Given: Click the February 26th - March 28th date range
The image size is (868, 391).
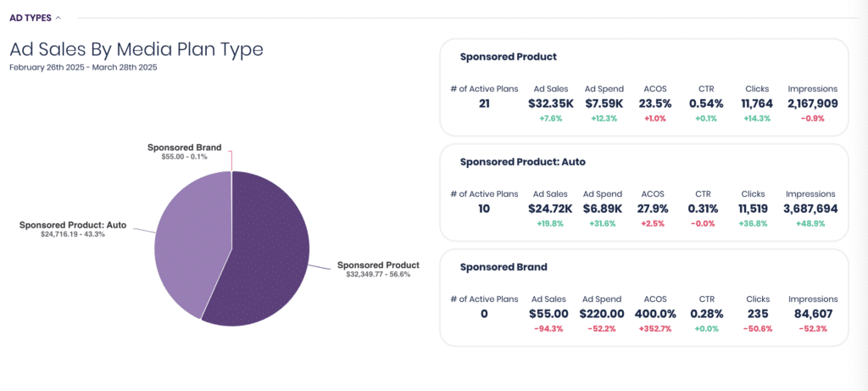Looking at the screenshot, I should 84,68.
